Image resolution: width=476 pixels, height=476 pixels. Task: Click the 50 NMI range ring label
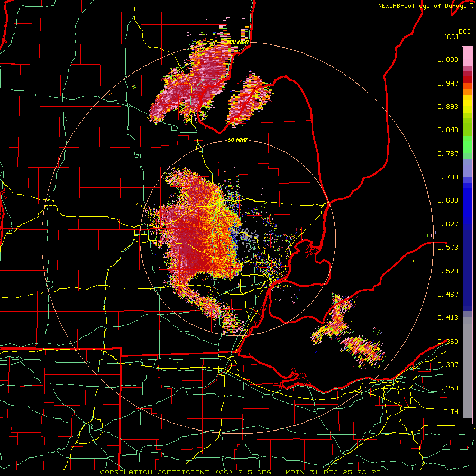coord(237,140)
